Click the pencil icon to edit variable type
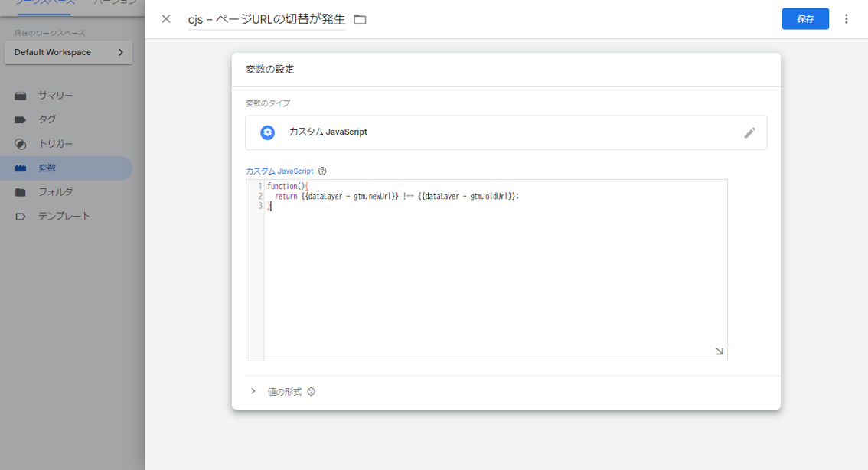 click(749, 132)
